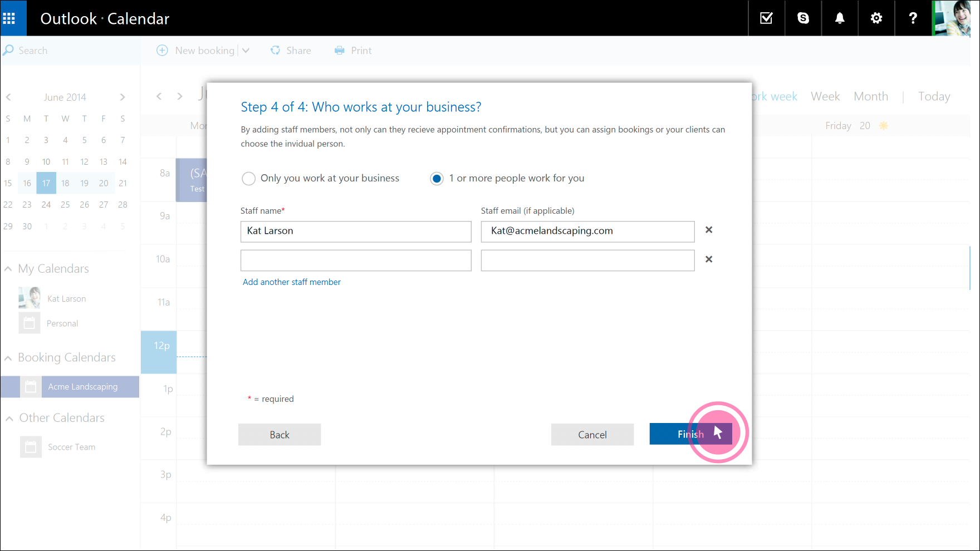Click the June 2014 month header
The width and height of the screenshot is (980, 551).
click(65, 97)
